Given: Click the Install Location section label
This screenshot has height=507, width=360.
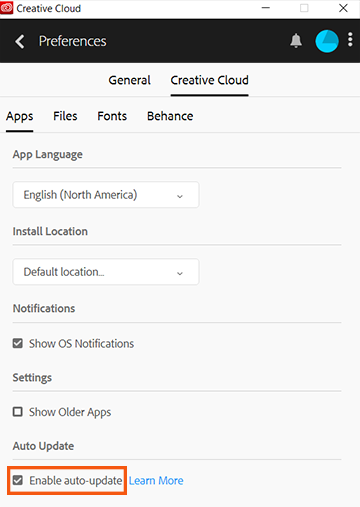Looking at the screenshot, I should 50,231.
